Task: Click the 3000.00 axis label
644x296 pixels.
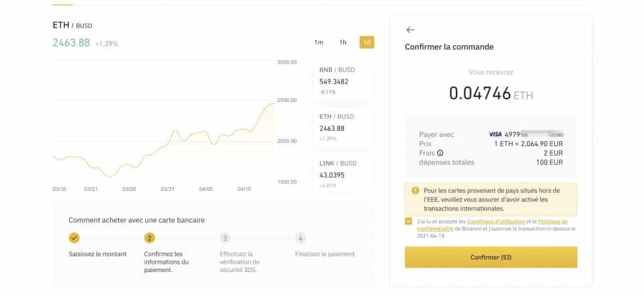Action: click(287, 62)
